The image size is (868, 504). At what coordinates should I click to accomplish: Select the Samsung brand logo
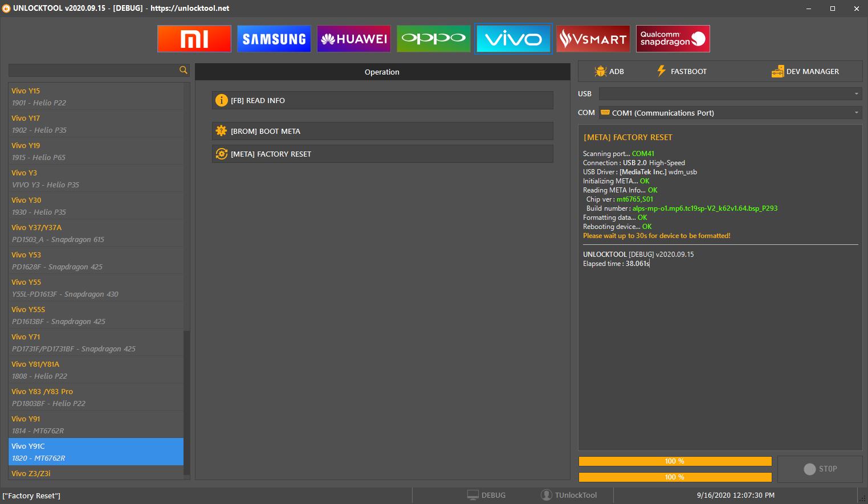click(x=274, y=39)
